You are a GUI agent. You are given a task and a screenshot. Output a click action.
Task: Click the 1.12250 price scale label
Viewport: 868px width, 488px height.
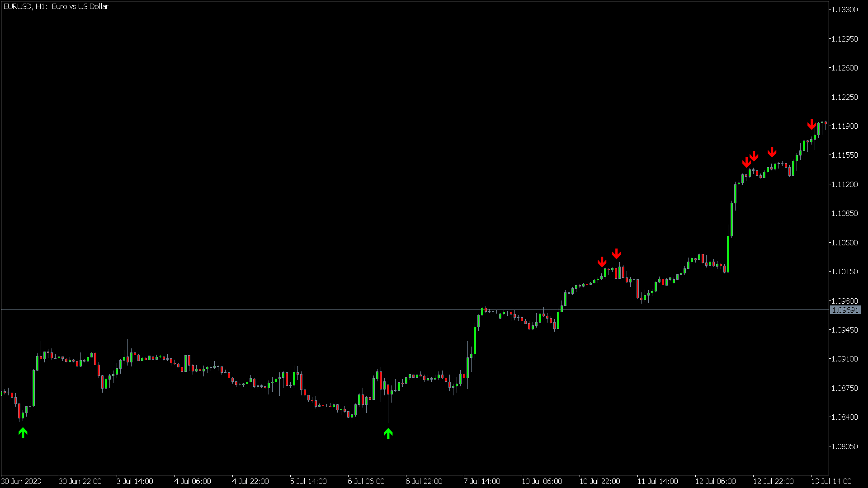(844, 97)
